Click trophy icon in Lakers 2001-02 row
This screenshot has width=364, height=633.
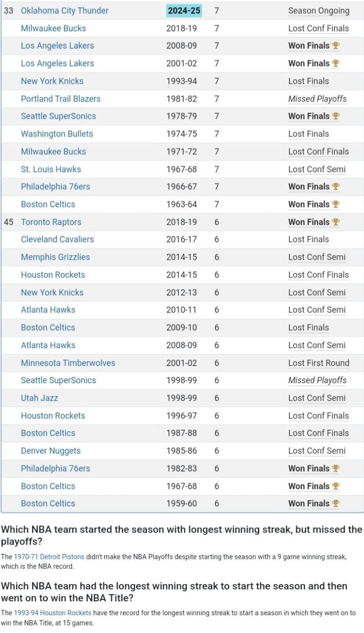[336, 63]
